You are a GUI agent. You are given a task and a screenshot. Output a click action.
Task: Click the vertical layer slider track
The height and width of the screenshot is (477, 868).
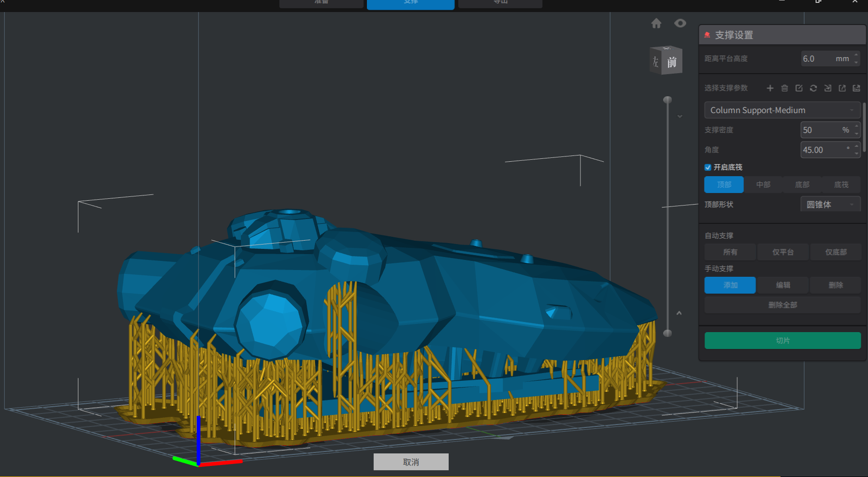pos(667,217)
